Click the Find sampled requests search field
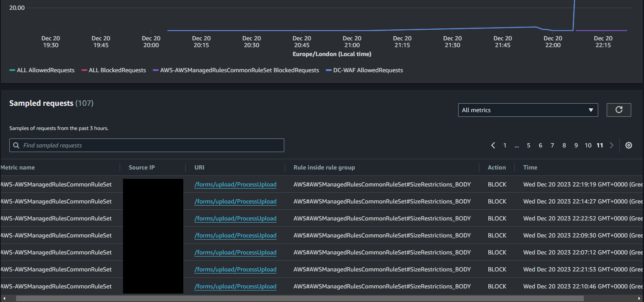This screenshot has height=302, width=644. click(147, 145)
